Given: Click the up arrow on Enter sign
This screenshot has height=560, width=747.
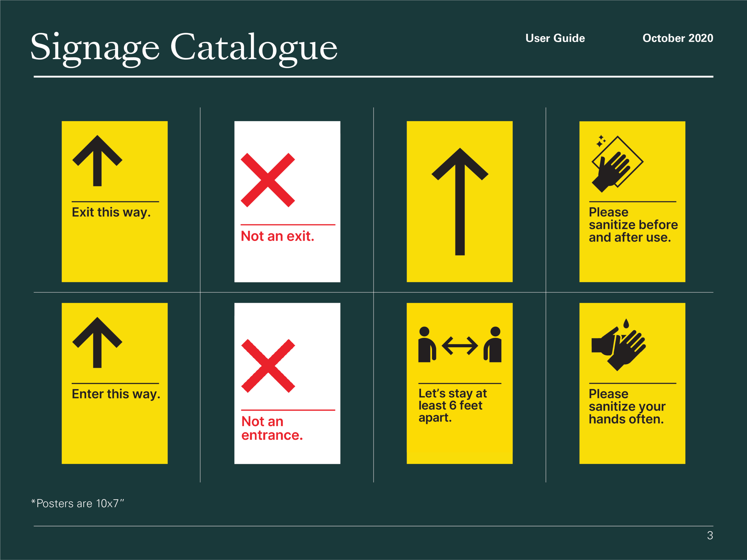Looking at the screenshot, I should coord(97,342).
